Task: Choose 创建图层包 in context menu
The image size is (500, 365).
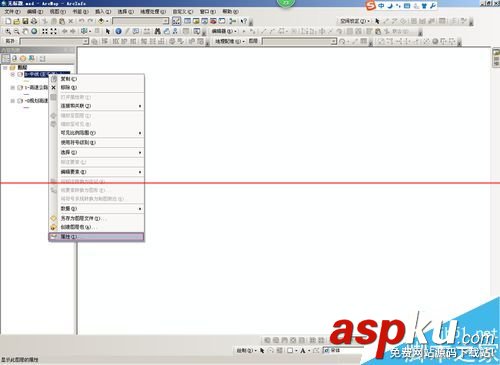Action: [97, 227]
